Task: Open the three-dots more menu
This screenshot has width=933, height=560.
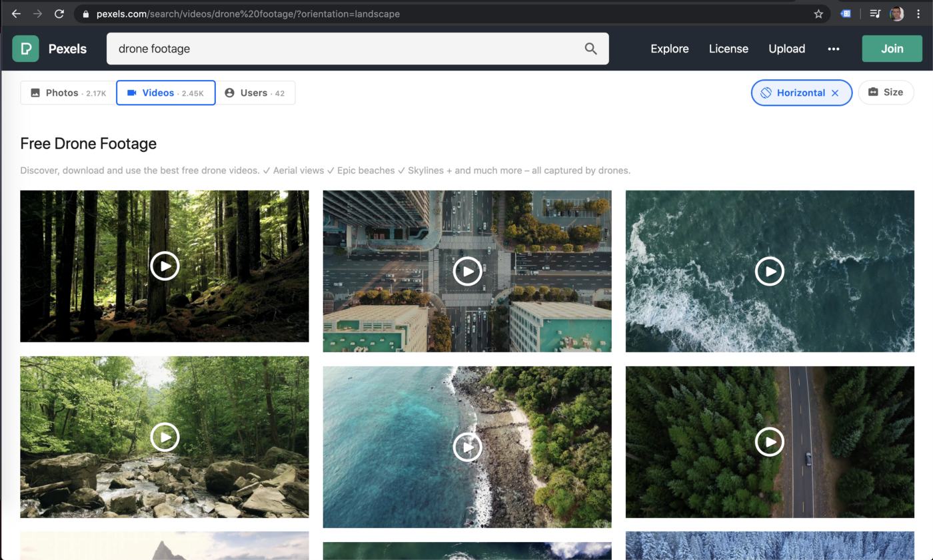Action: click(833, 49)
